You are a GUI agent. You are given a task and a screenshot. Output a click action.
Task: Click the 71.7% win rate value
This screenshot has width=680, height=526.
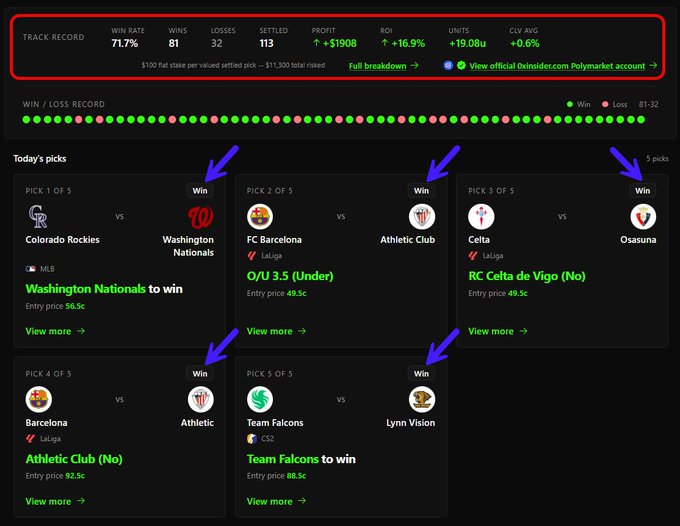pyautogui.click(x=124, y=43)
